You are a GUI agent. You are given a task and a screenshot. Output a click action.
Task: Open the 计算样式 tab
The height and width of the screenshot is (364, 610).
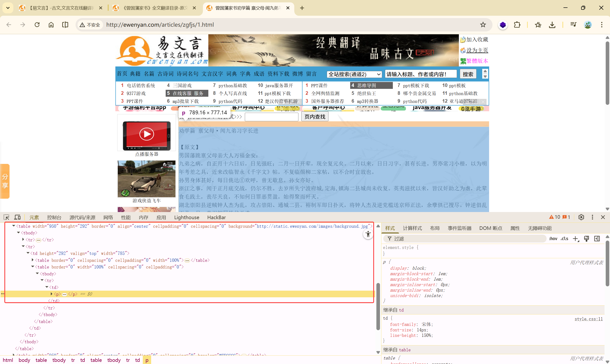click(x=412, y=228)
